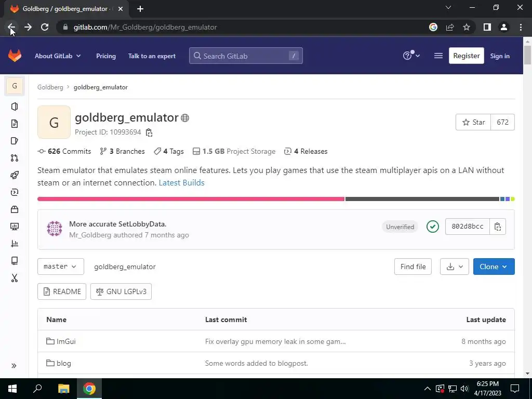This screenshot has width=532, height=399.
Task: Click the GitLab fox logo
Action: click(15, 56)
